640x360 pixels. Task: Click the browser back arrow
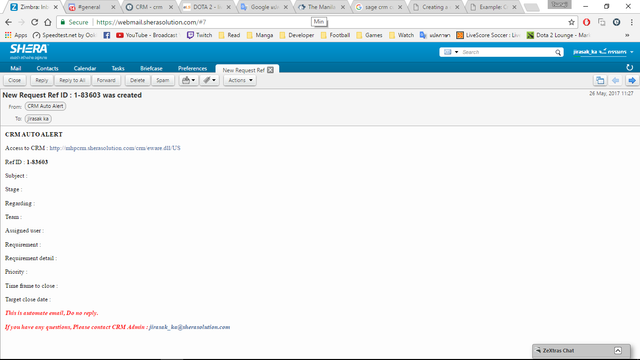[x=8, y=22]
